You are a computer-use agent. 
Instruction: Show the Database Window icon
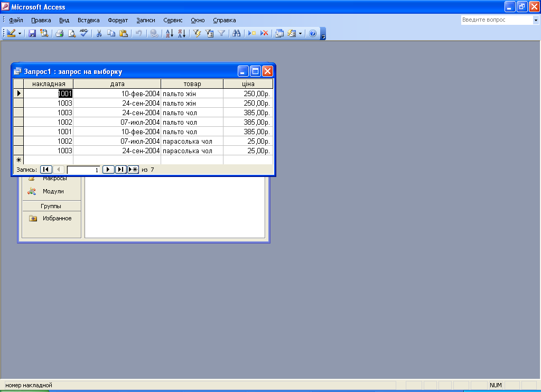(279, 33)
